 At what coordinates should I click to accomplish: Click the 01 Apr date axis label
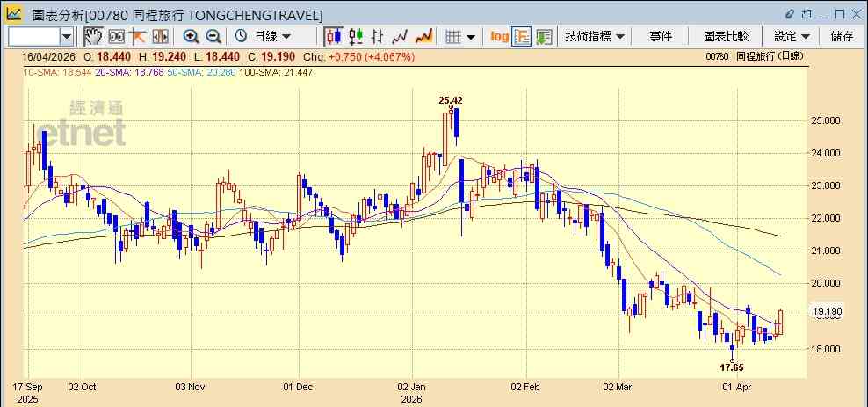(x=737, y=387)
